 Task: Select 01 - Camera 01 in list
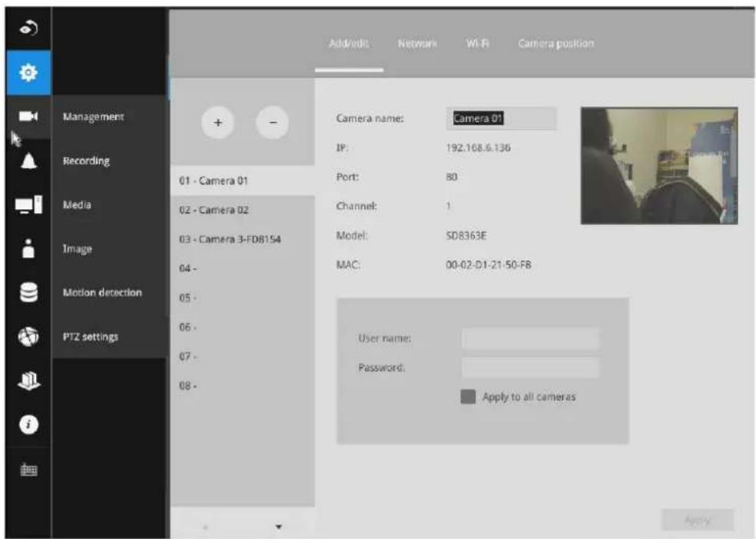[x=243, y=181]
